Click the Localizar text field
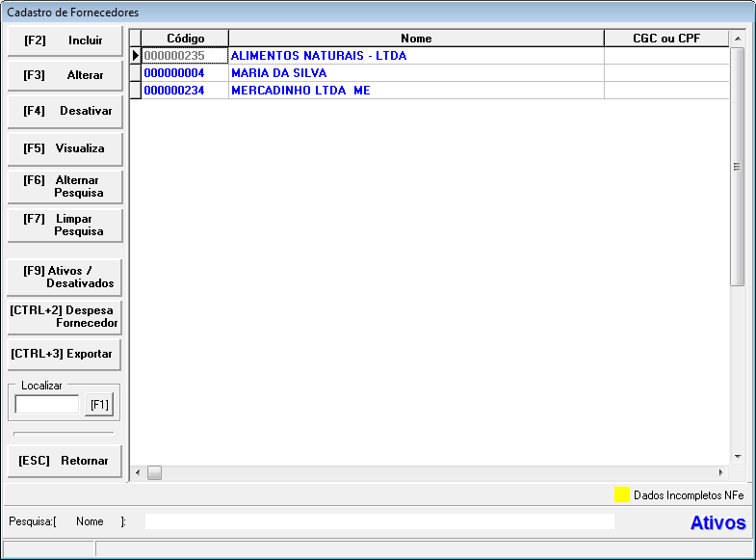Viewport: 756px width, 560px height. [47, 405]
